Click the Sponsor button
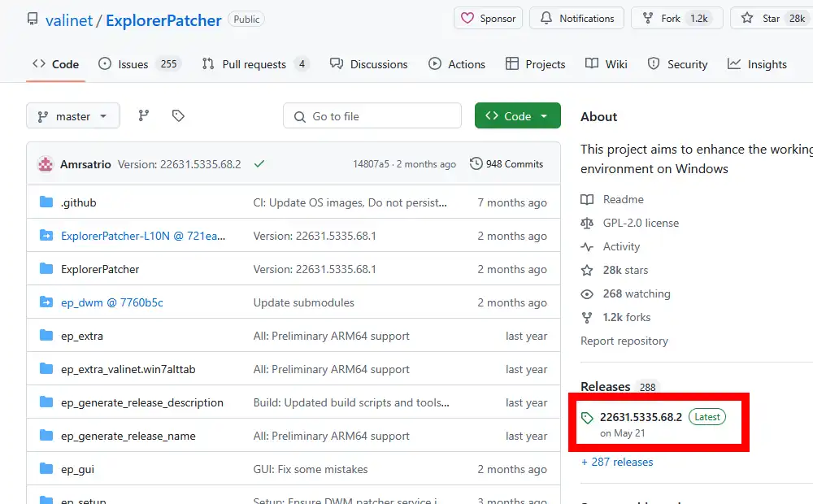Image resolution: width=813 pixels, height=504 pixels. pyautogui.click(x=488, y=18)
